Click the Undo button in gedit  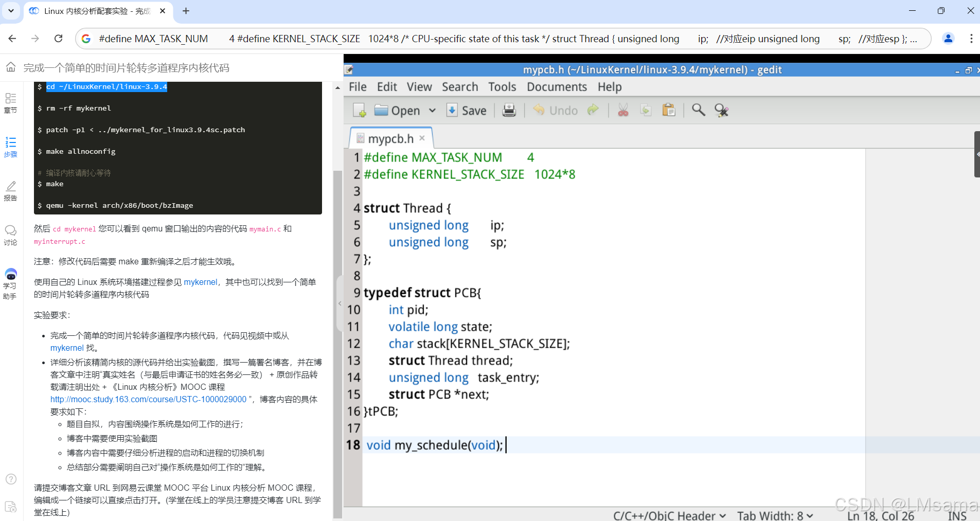tap(555, 110)
